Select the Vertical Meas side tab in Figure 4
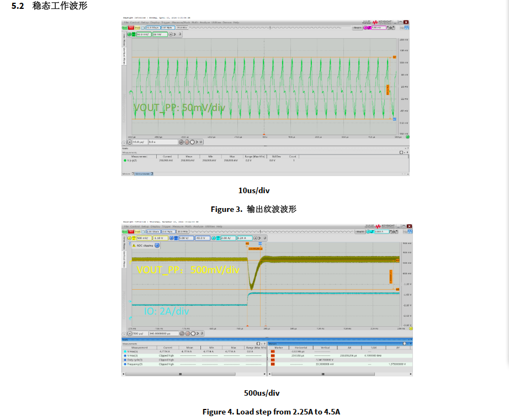The width and height of the screenshot is (509, 420). click(x=124, y=259)
